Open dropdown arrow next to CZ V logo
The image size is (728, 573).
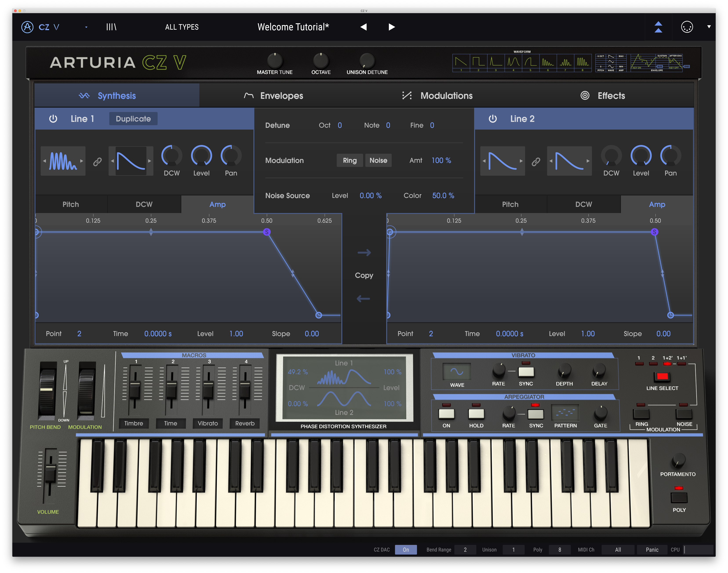[x=86, y=27]
